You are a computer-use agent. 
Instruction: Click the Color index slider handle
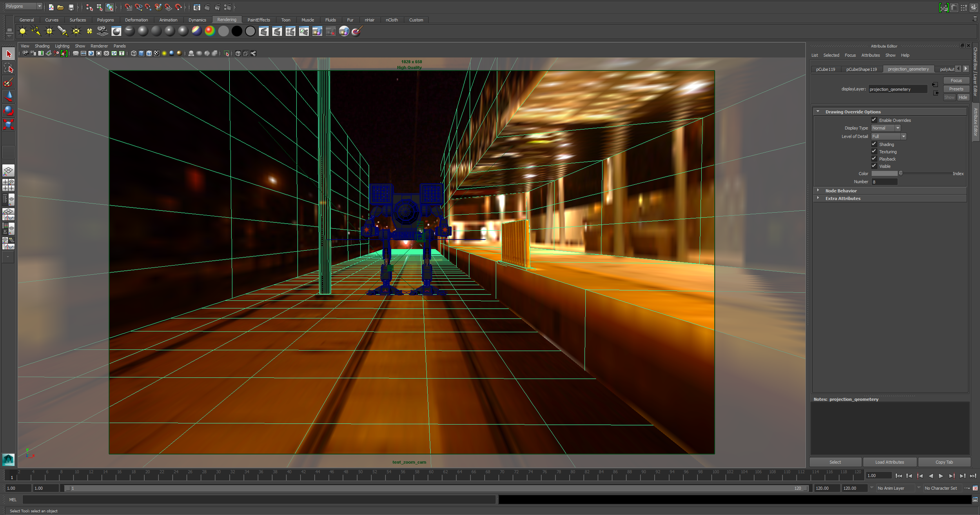coord(901,173)
